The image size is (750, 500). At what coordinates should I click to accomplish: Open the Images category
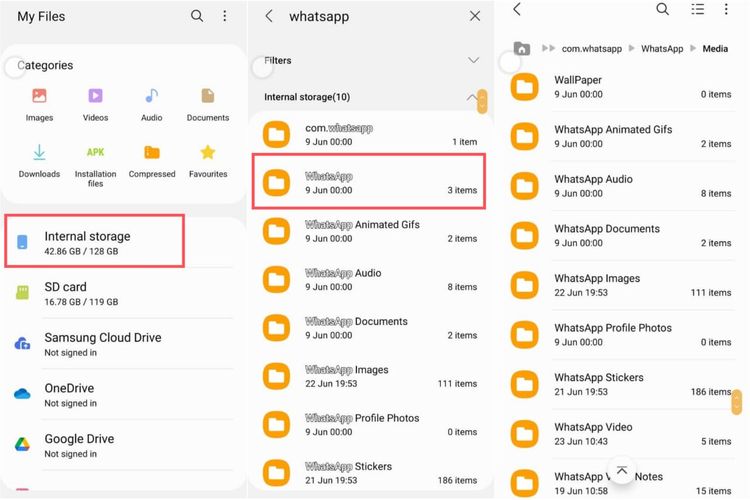39,104
